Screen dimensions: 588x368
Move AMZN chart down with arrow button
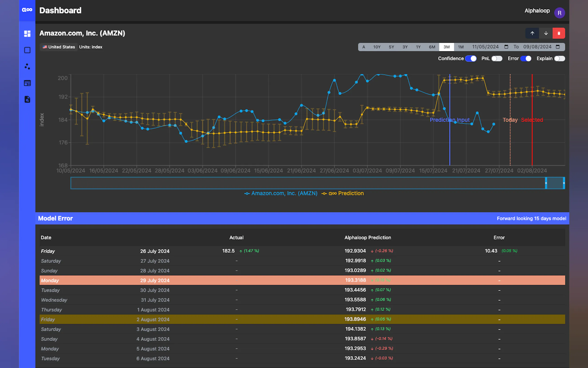(x=546, y=33)
